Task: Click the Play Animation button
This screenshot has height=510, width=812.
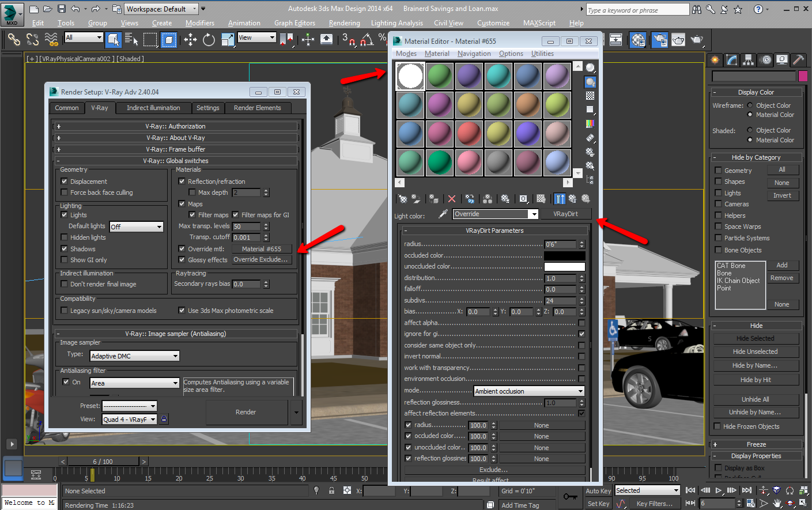Action: point(719,490)
